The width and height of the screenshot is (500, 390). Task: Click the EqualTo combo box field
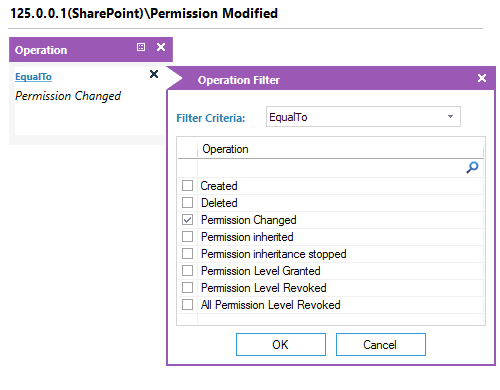(x=363, y=117)
